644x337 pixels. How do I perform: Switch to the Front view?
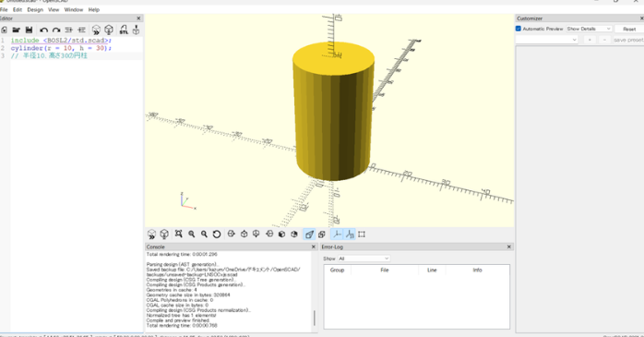coord(281,234)
